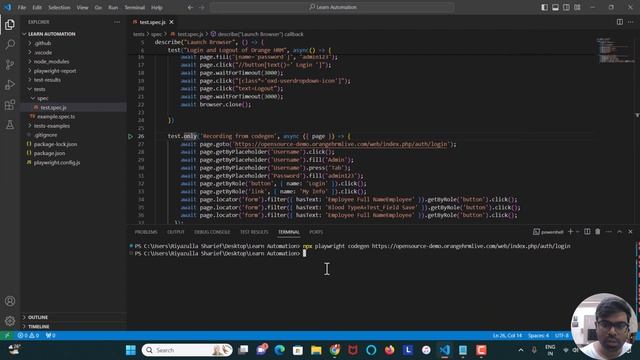Click the Customize Layout icon in title bar
640x360 pixels.
point(577,7)
